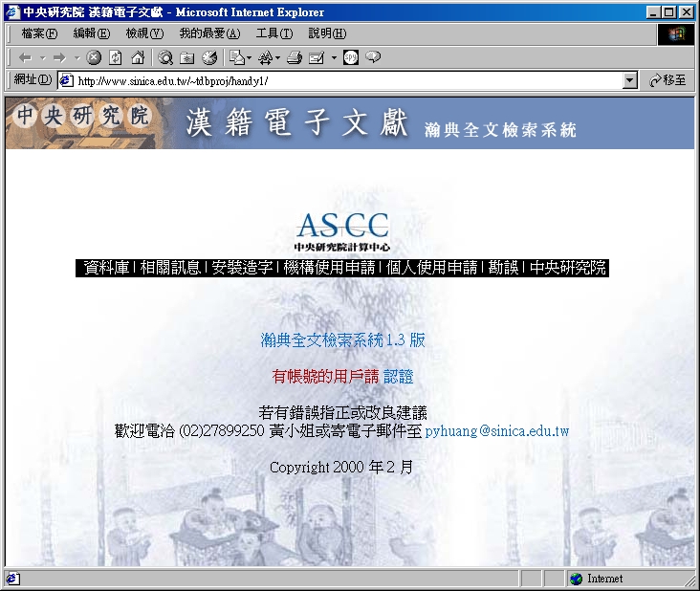The image size is (700, 591).
Task: Click the 有帳號的用戶請 red text
Action: pos(325,376)
